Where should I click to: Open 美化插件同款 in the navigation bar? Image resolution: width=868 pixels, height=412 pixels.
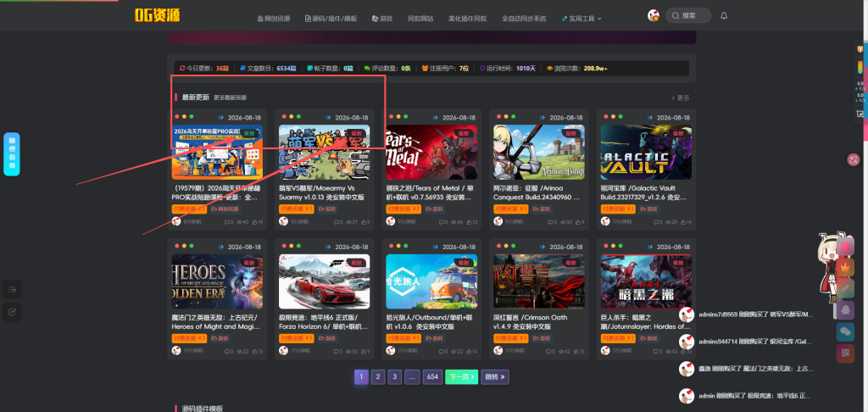coord(467,19)
